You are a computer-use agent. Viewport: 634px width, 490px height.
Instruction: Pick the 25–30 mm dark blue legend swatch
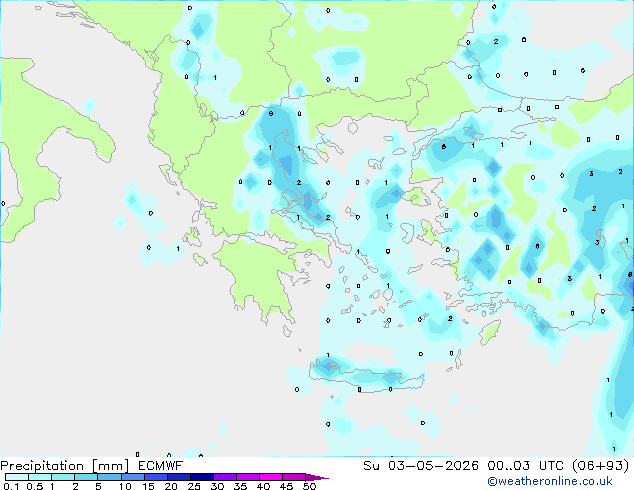(202, 477)
